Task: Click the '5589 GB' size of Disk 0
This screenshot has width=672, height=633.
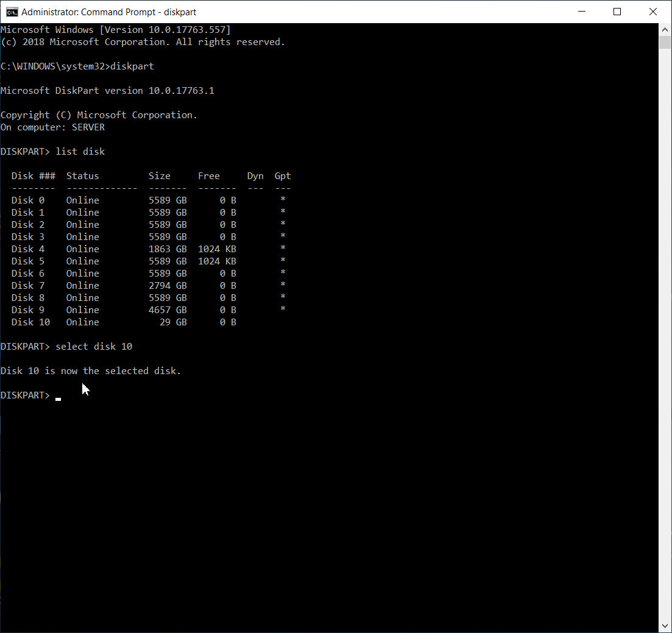Action: 168,200
